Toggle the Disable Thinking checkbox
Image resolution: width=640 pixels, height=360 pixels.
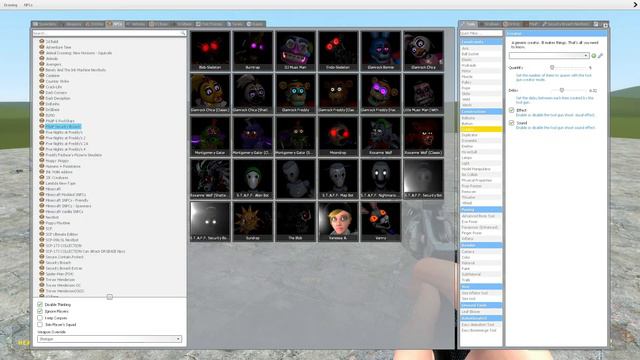coord(40,304)
